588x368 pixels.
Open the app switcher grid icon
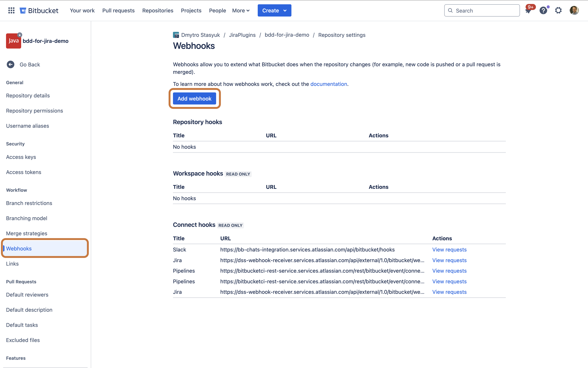(11, 10)
